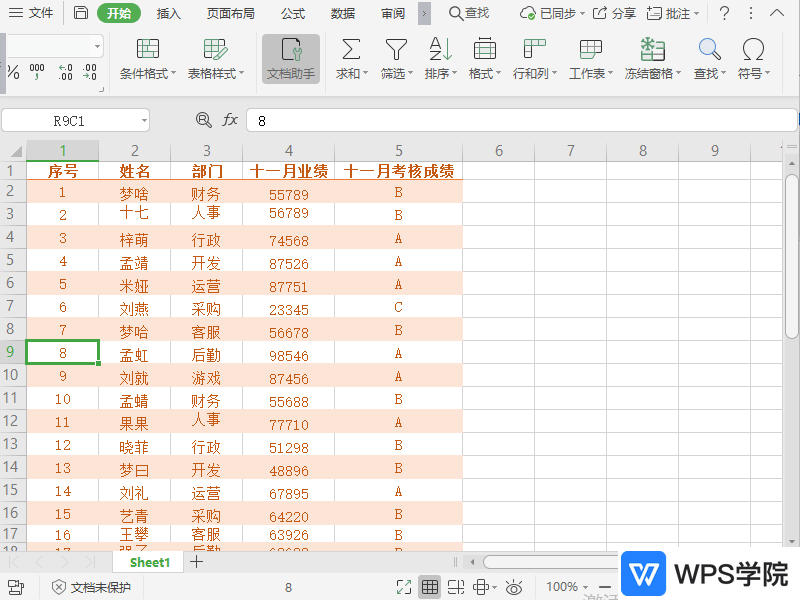This screenshot has width=800, height=600.
Task: Open the 排序 (Sort) tool
Action: [439, 60]
